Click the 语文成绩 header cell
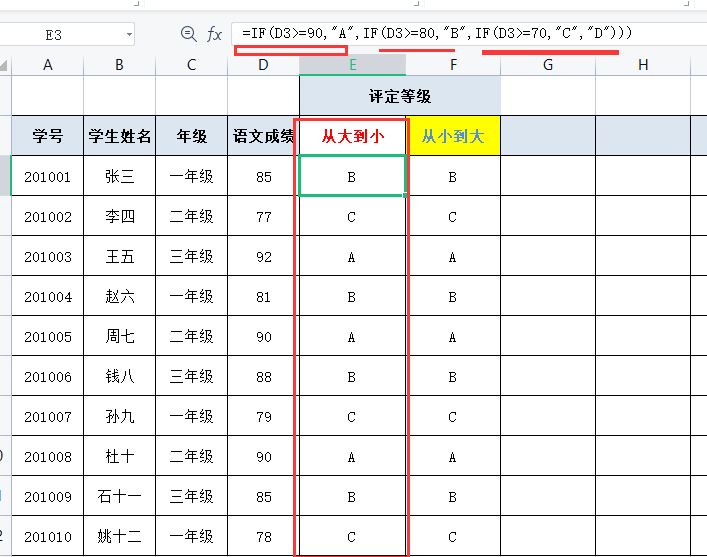The width and height of the screenshot is (707, 557). (263, 136)
